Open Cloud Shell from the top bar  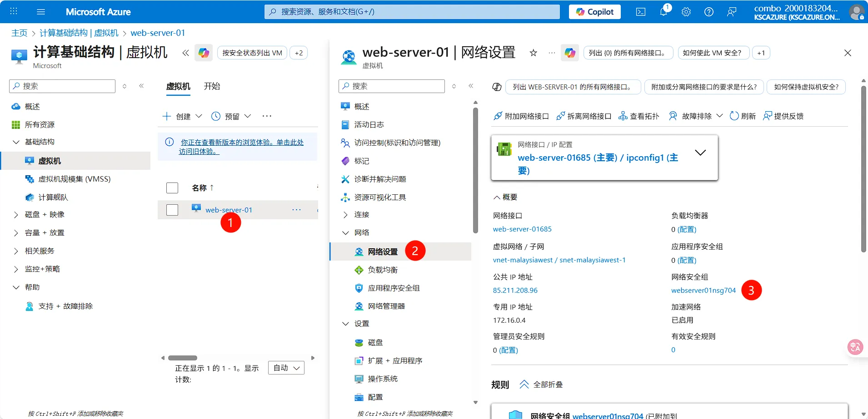click(641, 12)
